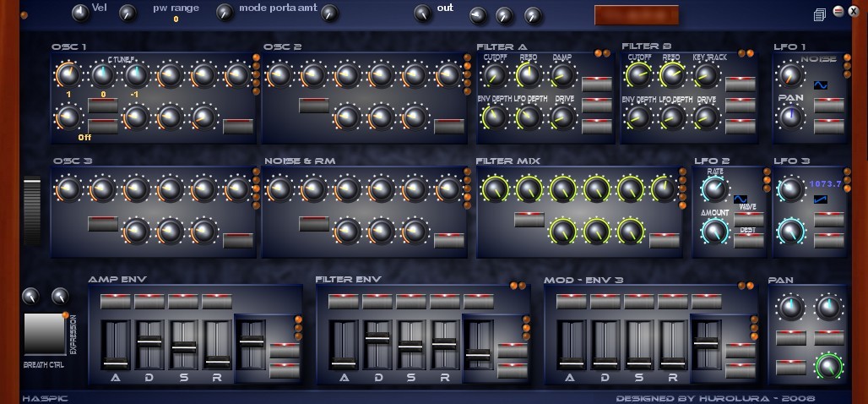Click the OSC 1 fine tune knob showing -1
The image size is (868, 404).
point(136,75)
